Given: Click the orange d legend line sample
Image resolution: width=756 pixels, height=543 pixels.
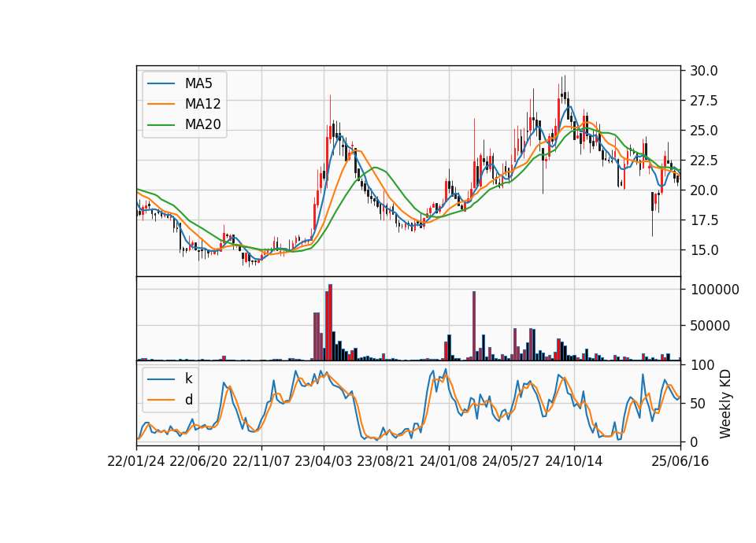Looking at the screenshot, I should tap(161, 400).
